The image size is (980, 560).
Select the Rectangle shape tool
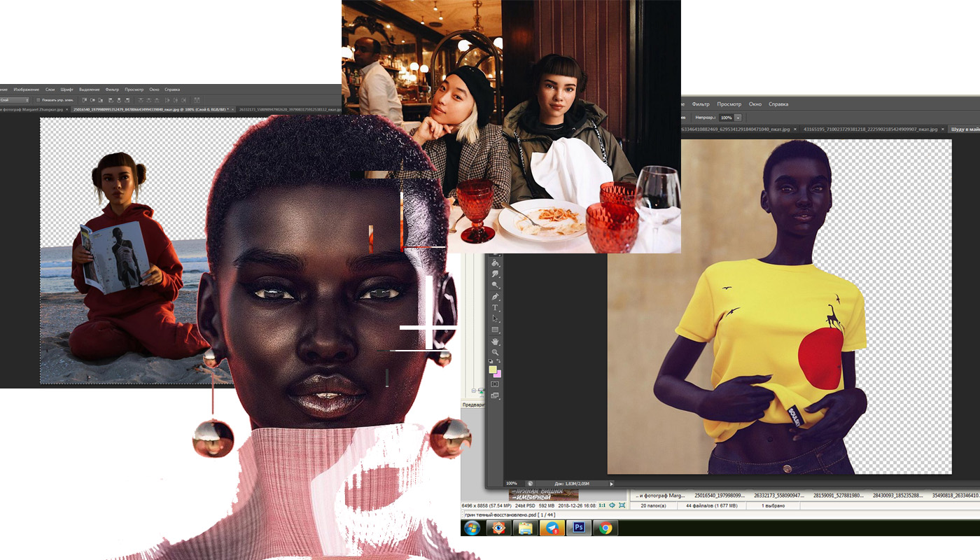495,330
